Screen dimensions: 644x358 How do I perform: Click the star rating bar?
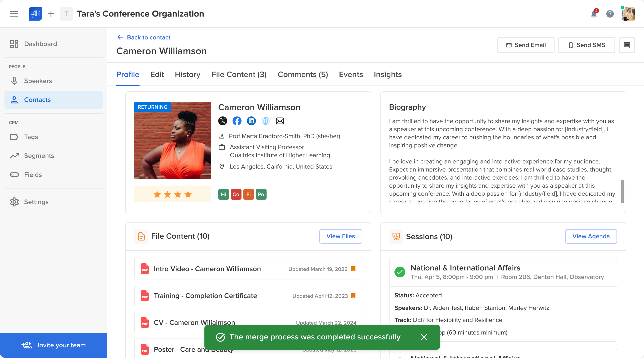(172, 194)
